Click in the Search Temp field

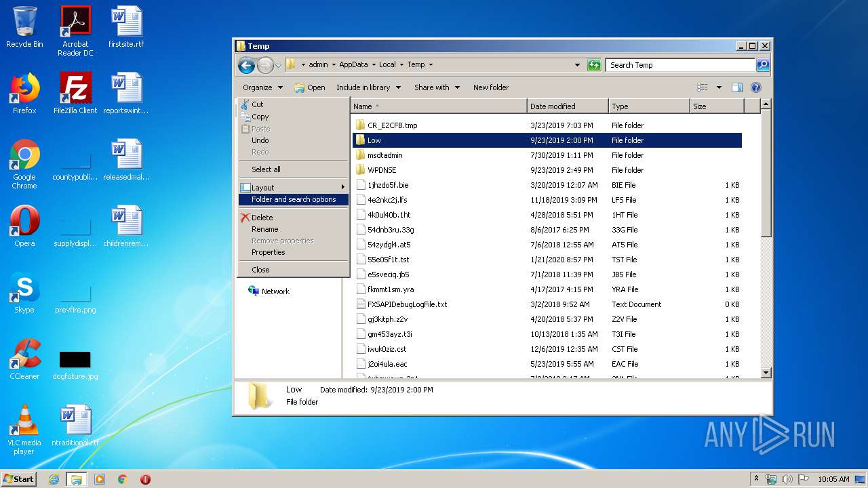tap(680, 65)
